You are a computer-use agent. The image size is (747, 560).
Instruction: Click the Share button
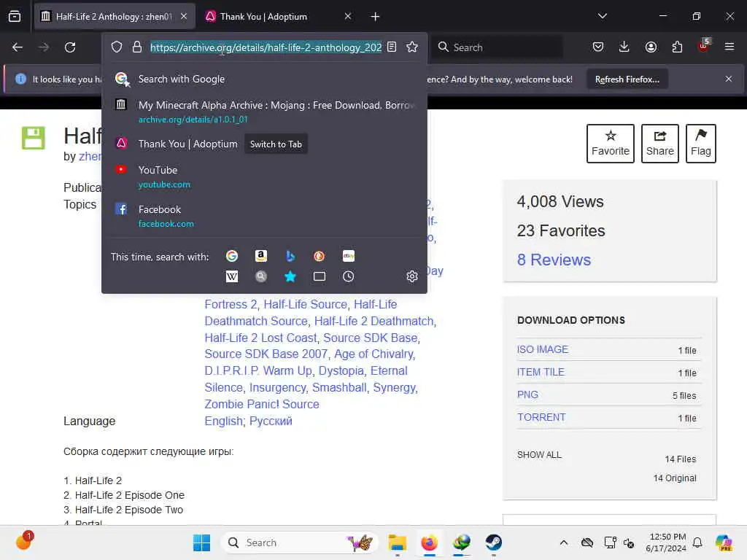coord(659,144)
